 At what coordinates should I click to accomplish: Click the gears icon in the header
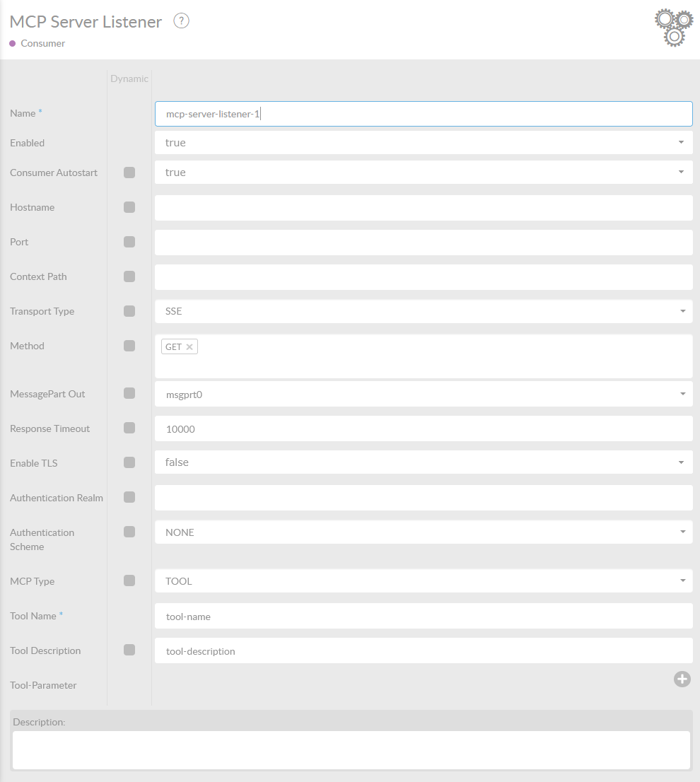click(x=674, y=28)
